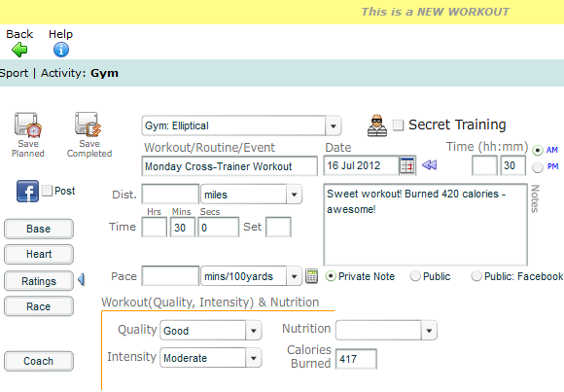564x392 pixels.
Task: Click the Calories Burned input field
Action: tap(356, 359)
